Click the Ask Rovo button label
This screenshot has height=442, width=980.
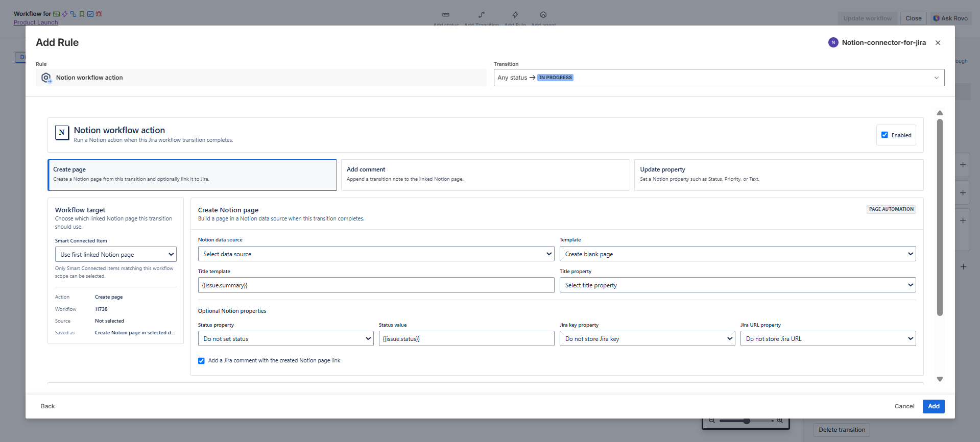point(954,18)
